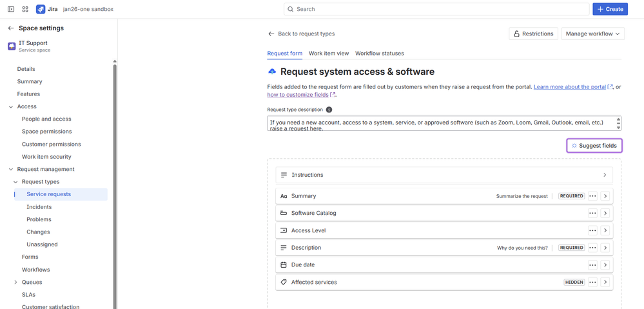Click the Access Level dropdown-type icon
The width and height of the screenshot is (644, 309).
click(x=284, y=230)
